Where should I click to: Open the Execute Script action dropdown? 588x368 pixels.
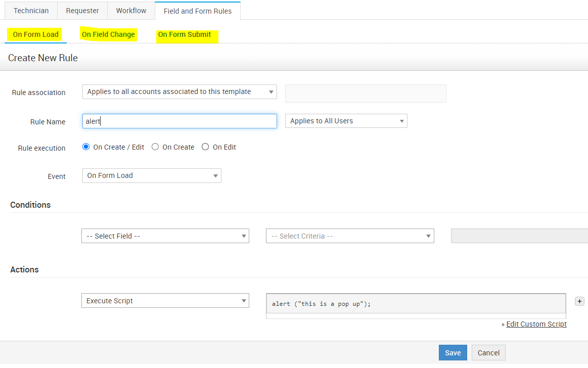pyautogui.click(x=165, y=301)
